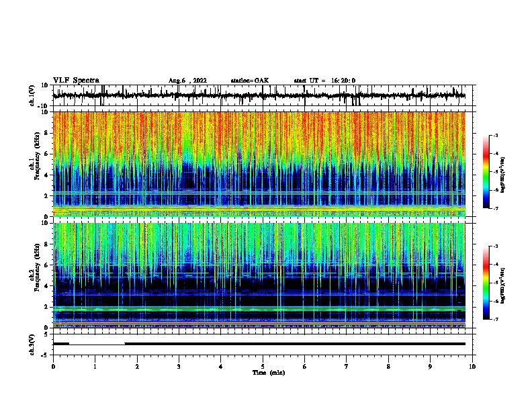
Task: Click the "station=GAK" header label
Action: [x=250, y=81]
